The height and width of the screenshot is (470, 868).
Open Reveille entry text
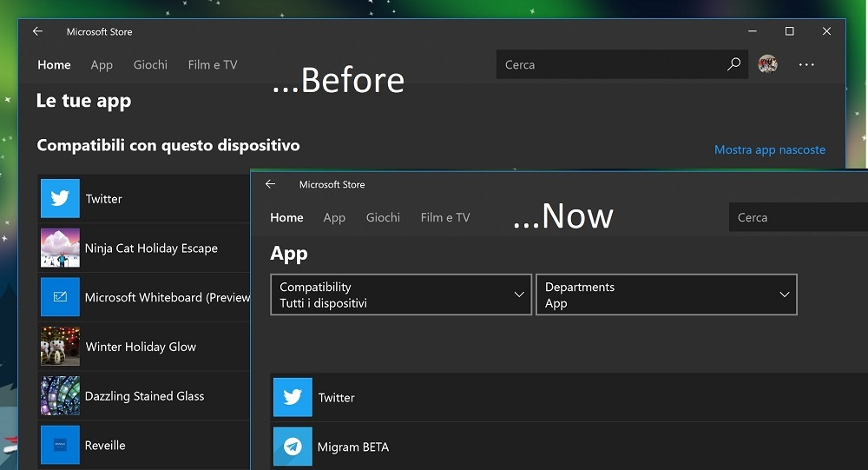click(x=105, y=446)
